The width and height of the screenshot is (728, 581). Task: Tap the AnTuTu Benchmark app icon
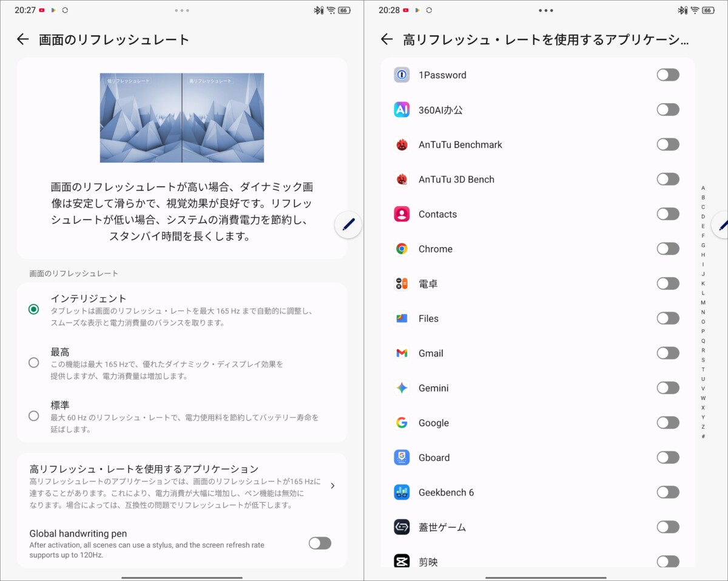click(x=402, y=144)
